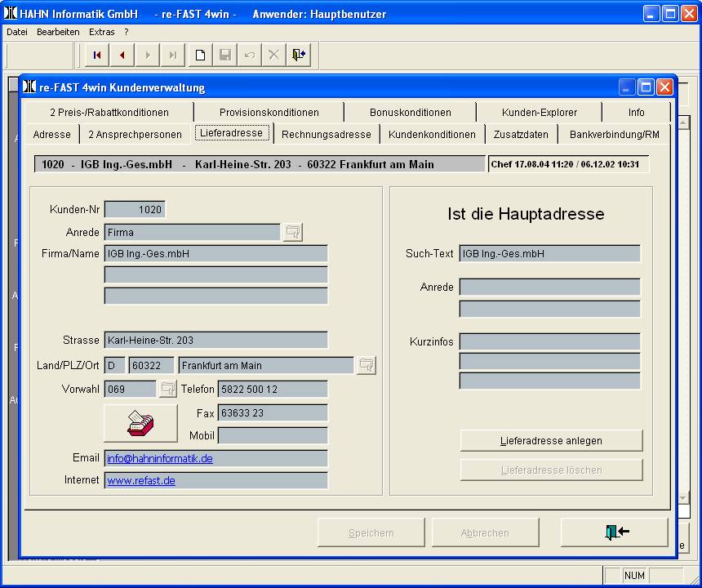
Task: Open the Kunden-Explorer tab
Action: 540,113
